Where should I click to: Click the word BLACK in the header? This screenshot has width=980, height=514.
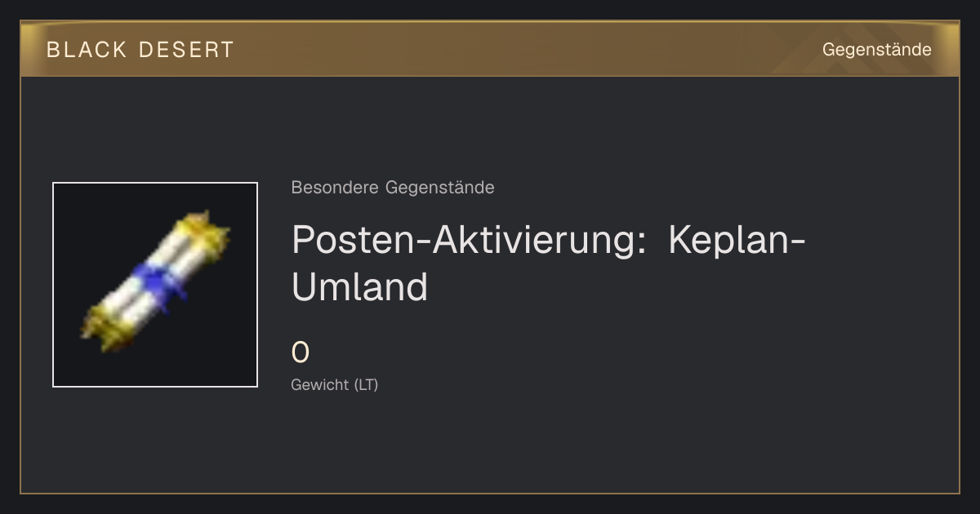[87, 50]
